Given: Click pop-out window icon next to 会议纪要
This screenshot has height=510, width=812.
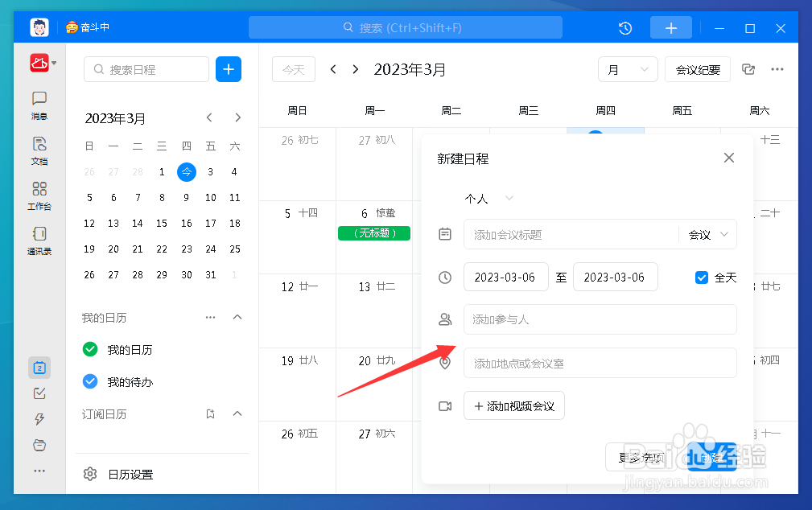Looking at the screenshot, I should (x=748, y=69).
